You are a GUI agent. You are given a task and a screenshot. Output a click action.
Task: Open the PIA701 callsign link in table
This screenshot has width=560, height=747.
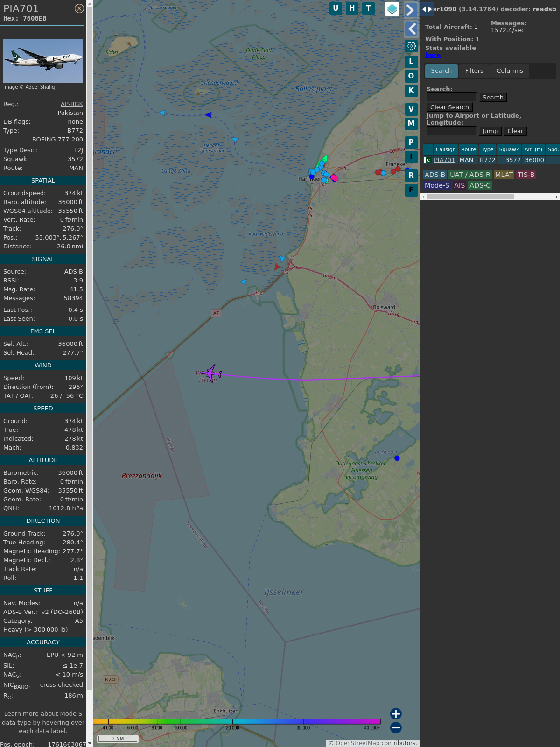(444, 160)
